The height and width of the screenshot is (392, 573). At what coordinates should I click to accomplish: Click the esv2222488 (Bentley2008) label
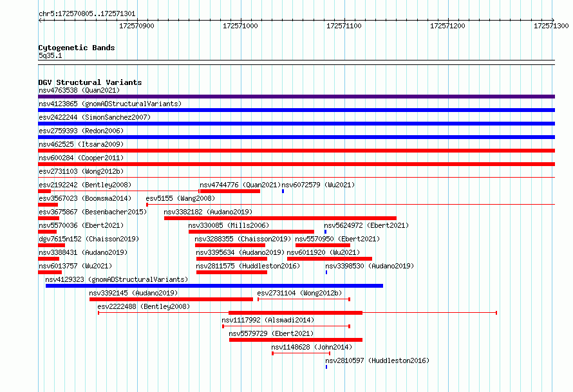144,306
